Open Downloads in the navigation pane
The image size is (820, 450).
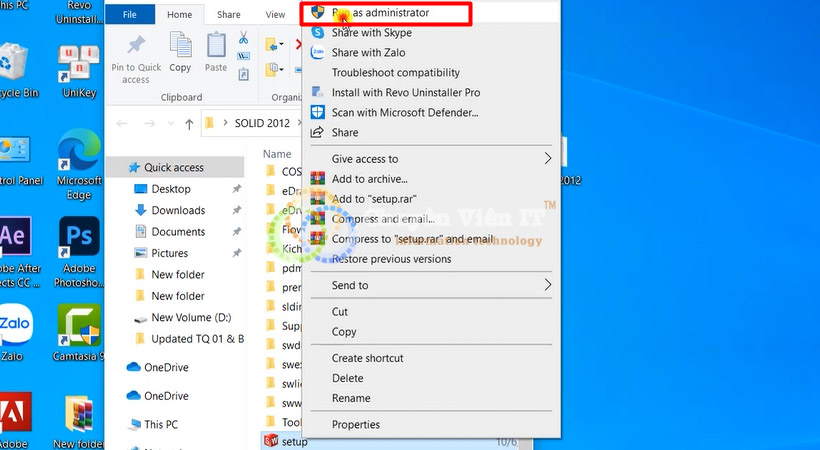click(x=178, y=210)
